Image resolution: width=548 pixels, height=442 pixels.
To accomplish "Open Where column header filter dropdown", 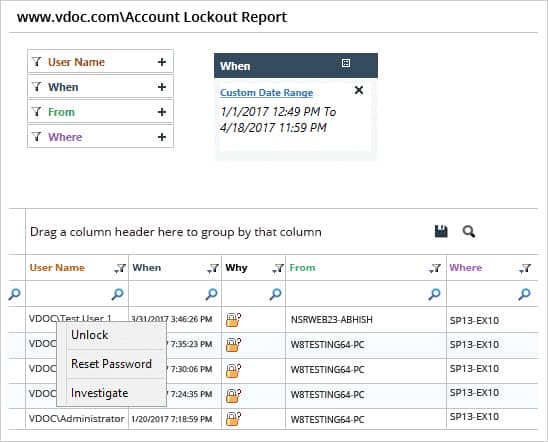I will click(525, 268).
